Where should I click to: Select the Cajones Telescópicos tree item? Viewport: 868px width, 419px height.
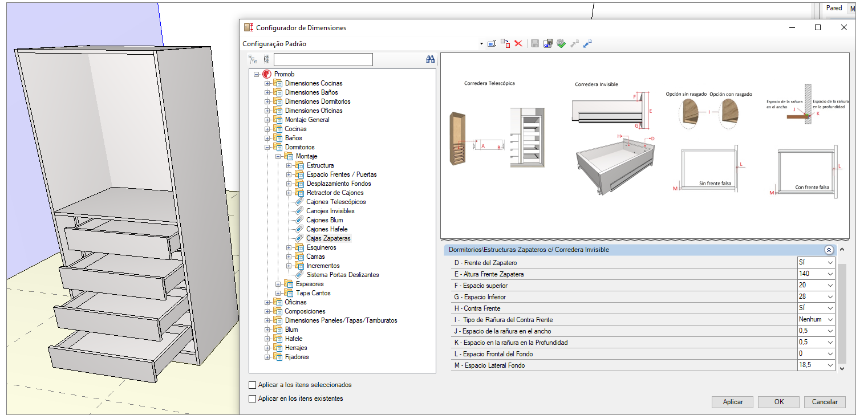pos(336,202)
